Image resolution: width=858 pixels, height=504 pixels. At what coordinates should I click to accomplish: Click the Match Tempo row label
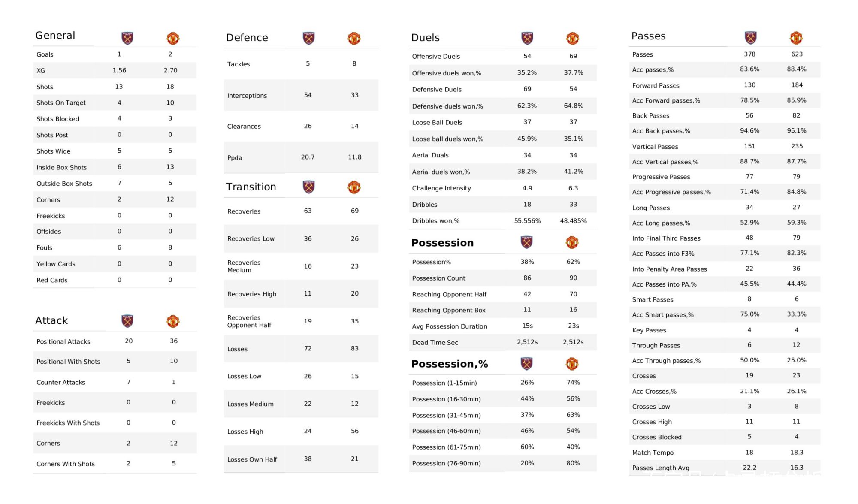[x=653, y=453]
